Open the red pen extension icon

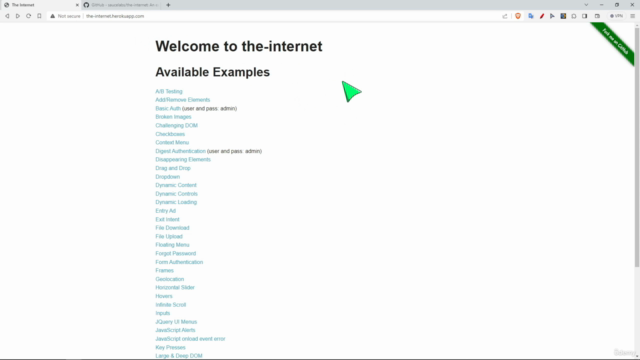click(x=542, y=16)
